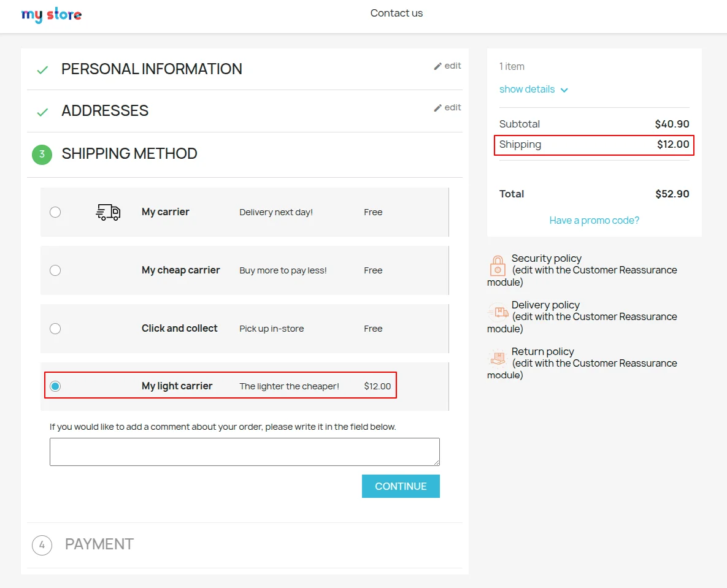The width and height of the screenshot is (727, 588).
Task: Click the Return policy box icon
Action: pos(498,358)
